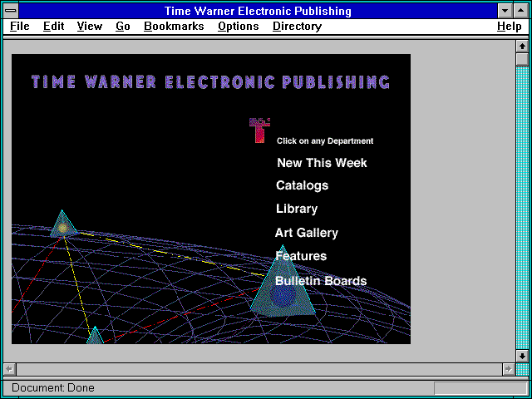Click the vertical scrollbar down arrow

pos(522,356)
